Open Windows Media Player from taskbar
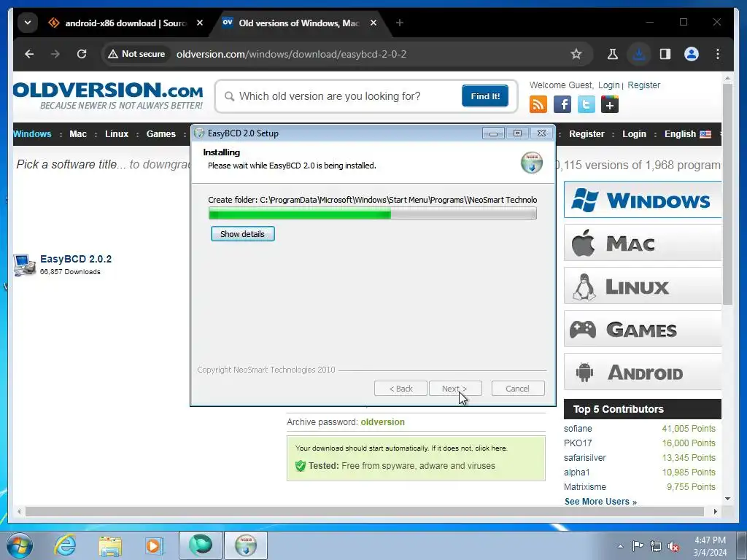747x560 pixels. 154,545
